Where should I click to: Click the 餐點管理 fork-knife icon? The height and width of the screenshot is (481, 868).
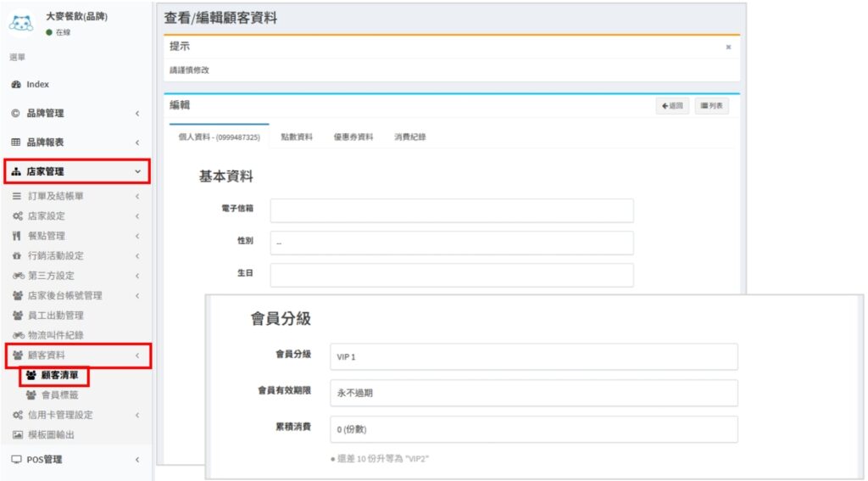[16, 236]
